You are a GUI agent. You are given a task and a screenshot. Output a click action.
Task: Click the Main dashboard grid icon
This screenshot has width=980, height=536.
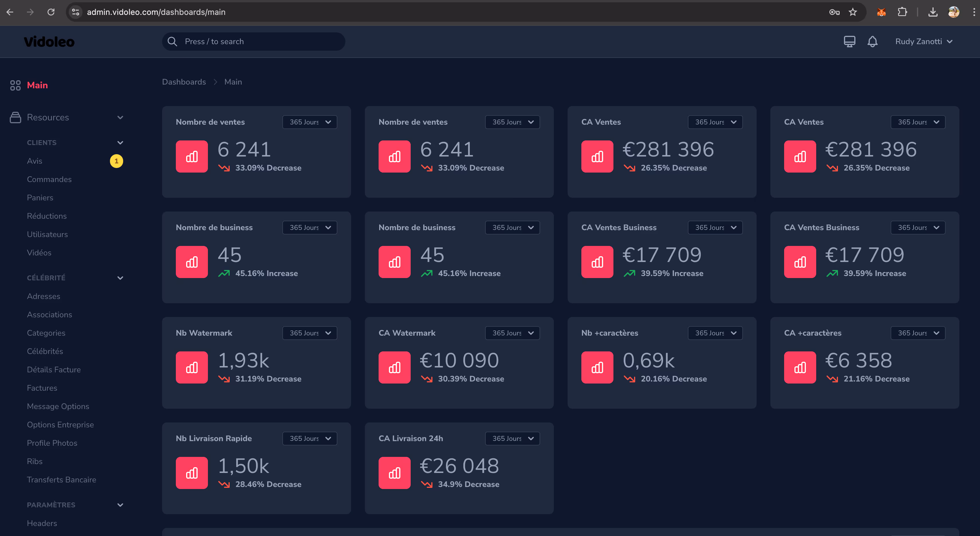pos(15,85)
